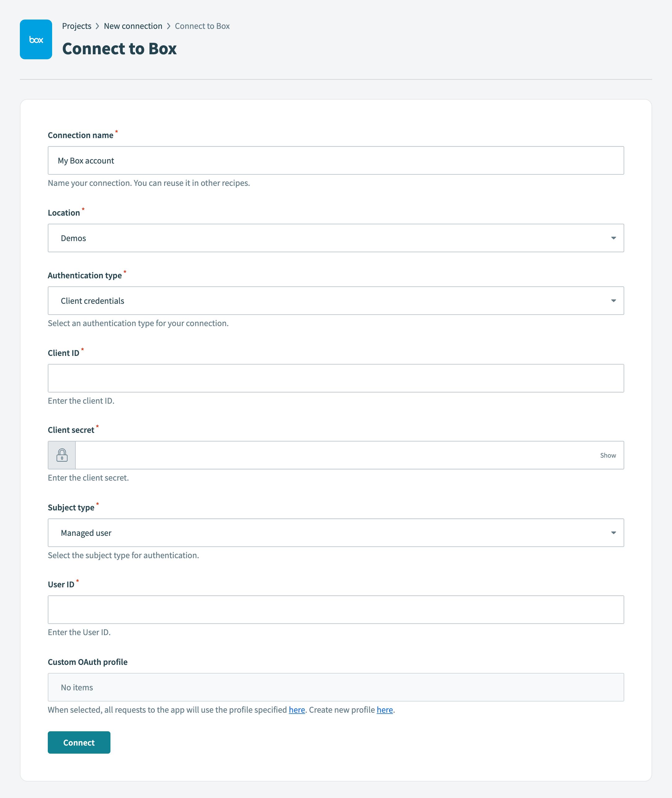The height and width of the screenshot is (798, 672).
Task: Click the lock icon in Client secret
Action: point(62,455)
